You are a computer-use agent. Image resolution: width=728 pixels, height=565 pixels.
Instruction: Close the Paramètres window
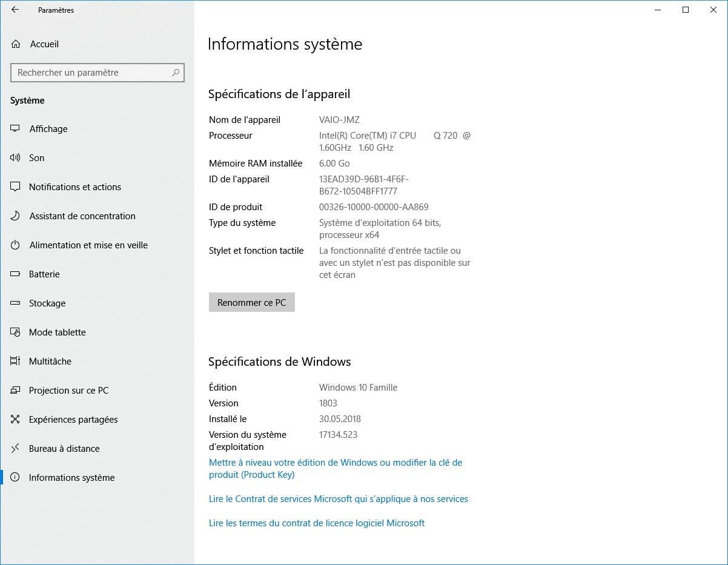pyautogui.click(x=713, y=10)
